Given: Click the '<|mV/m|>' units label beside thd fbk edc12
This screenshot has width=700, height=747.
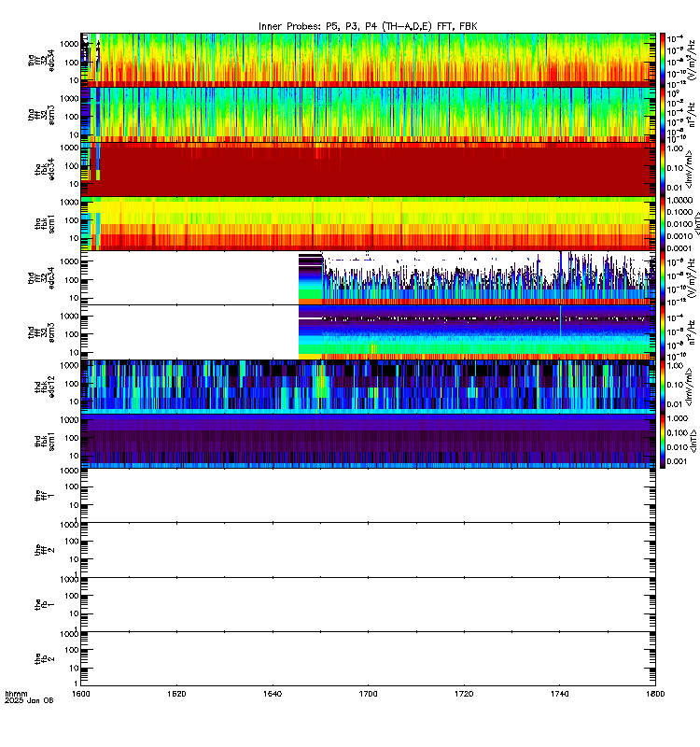Looking at the screenshot, I should [x=689, y=387].
